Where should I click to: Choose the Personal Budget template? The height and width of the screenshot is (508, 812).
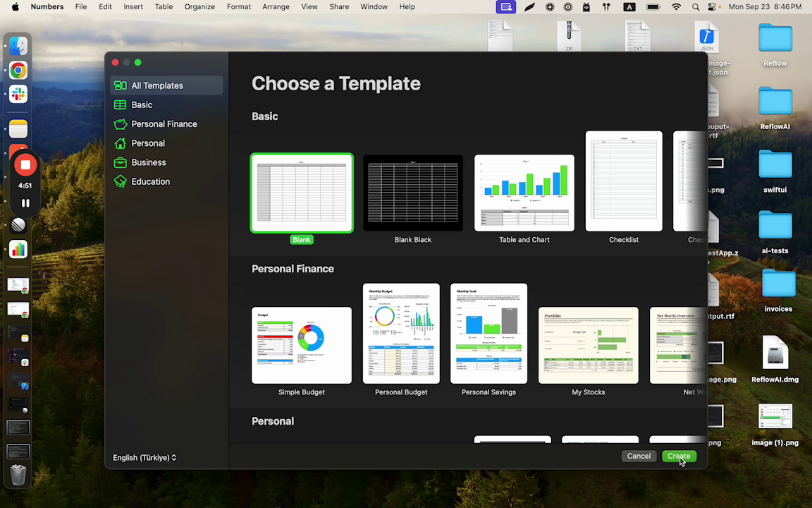point(401,333)
